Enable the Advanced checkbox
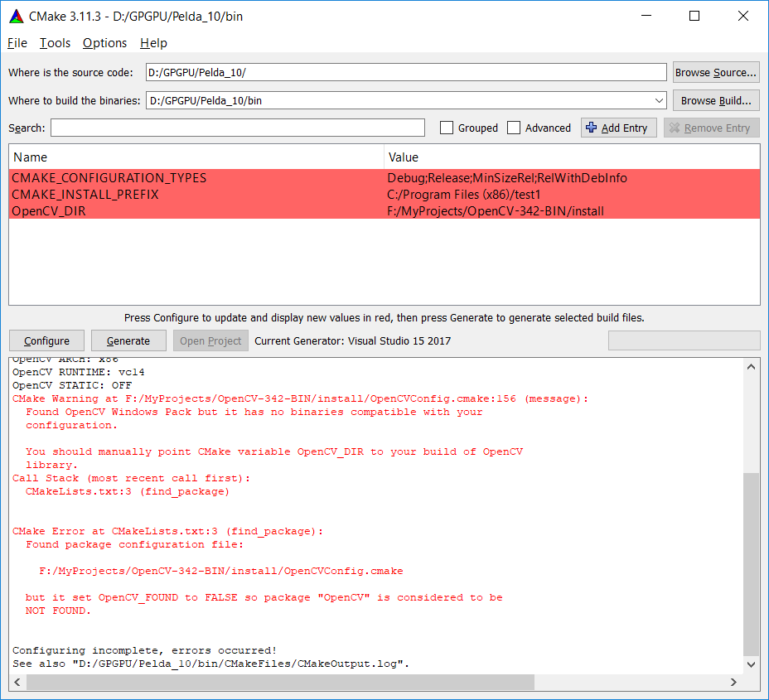 (x=514, y=128)
